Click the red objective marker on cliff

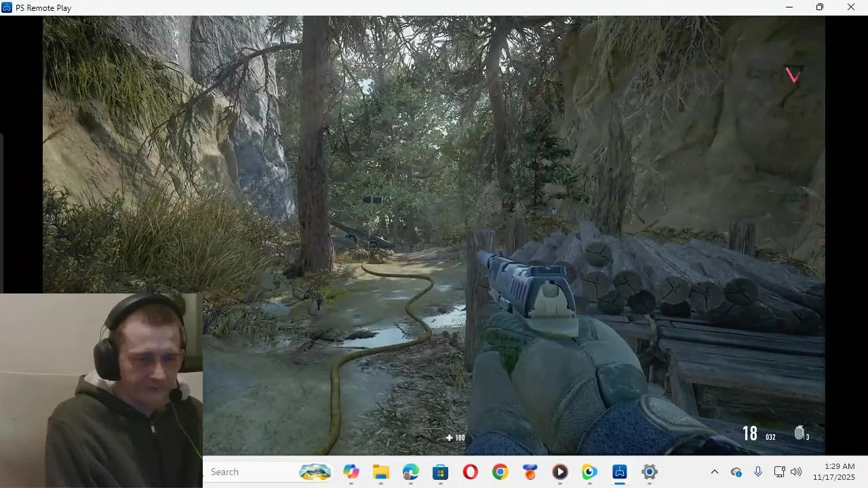(792, 75)
